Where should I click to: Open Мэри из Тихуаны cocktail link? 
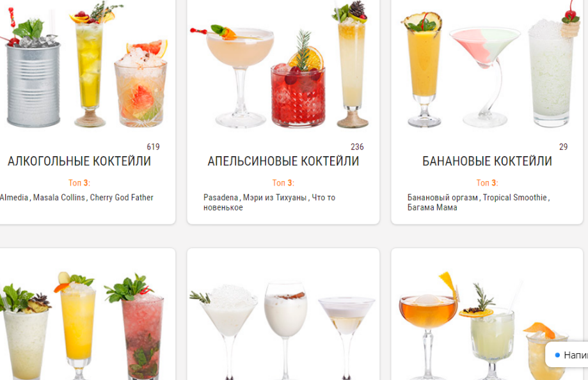(274, 197)
